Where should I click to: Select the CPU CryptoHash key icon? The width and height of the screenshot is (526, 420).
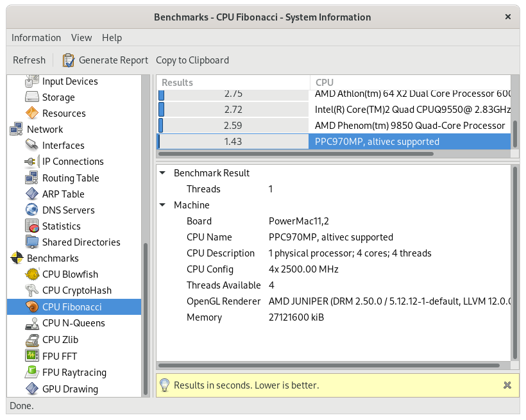pos(32,290)
